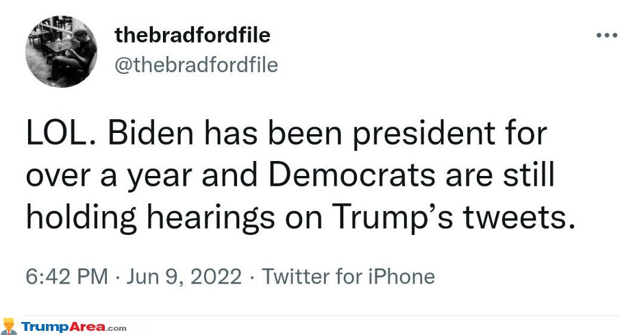Open the three-dot more options menu
This screenshot has height=335, width=644.
[x=607, y=36]
